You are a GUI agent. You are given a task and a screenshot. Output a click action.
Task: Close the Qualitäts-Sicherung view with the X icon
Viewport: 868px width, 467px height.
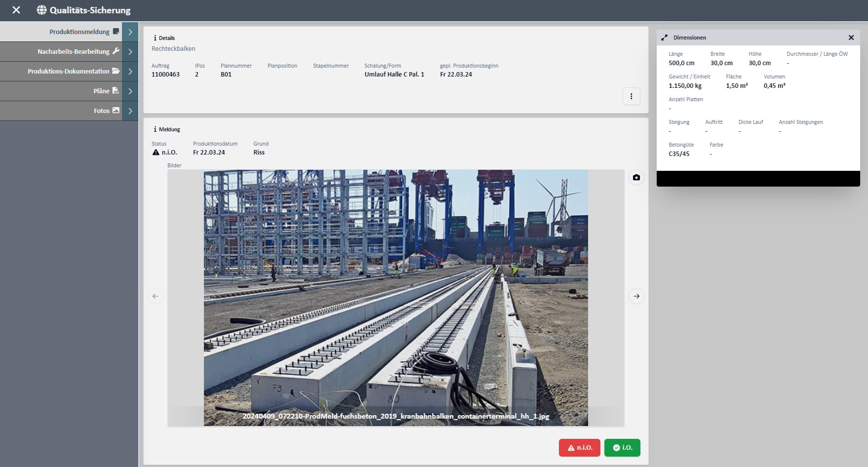(16, 10)
